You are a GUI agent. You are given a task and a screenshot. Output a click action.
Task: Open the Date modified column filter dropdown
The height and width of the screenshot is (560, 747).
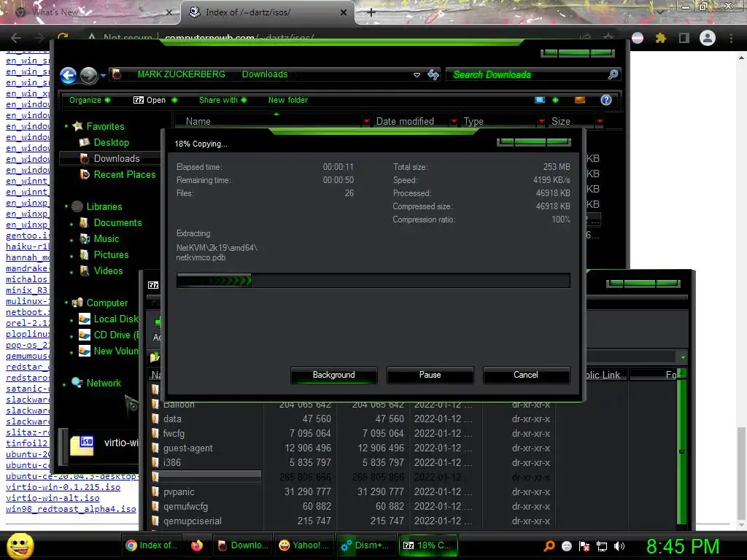click(454, 122)
